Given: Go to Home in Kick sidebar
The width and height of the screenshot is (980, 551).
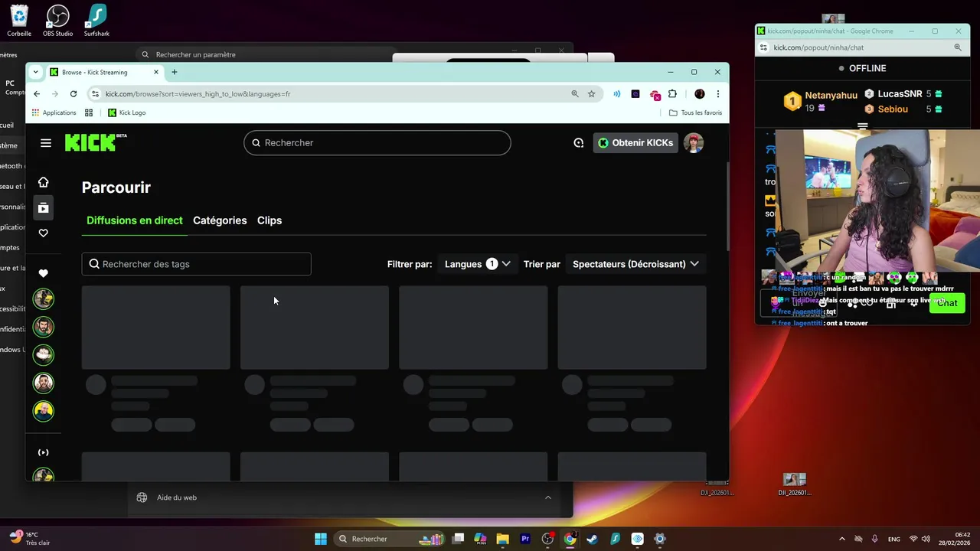Looking at the screenshot, I should pos(44,182).
